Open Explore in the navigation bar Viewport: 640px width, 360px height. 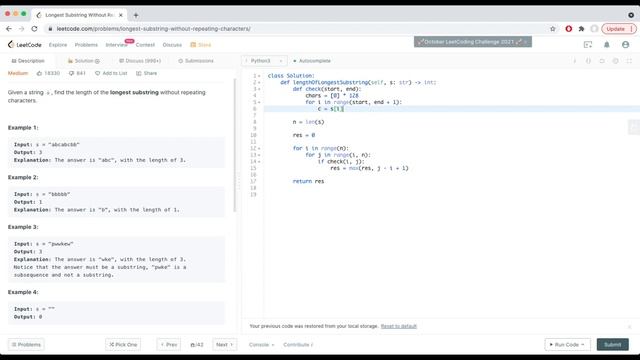point(58,45)
